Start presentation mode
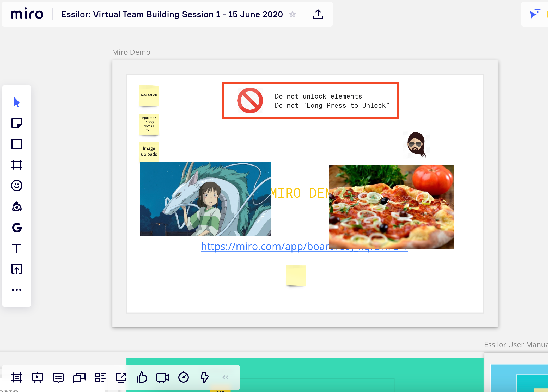This screenshot has width=548, height=392. [38, 377]
